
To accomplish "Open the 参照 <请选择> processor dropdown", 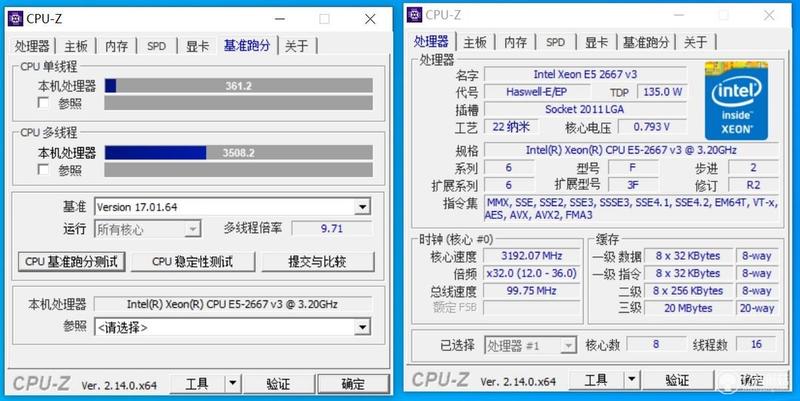I will click(x=362, y=327).
